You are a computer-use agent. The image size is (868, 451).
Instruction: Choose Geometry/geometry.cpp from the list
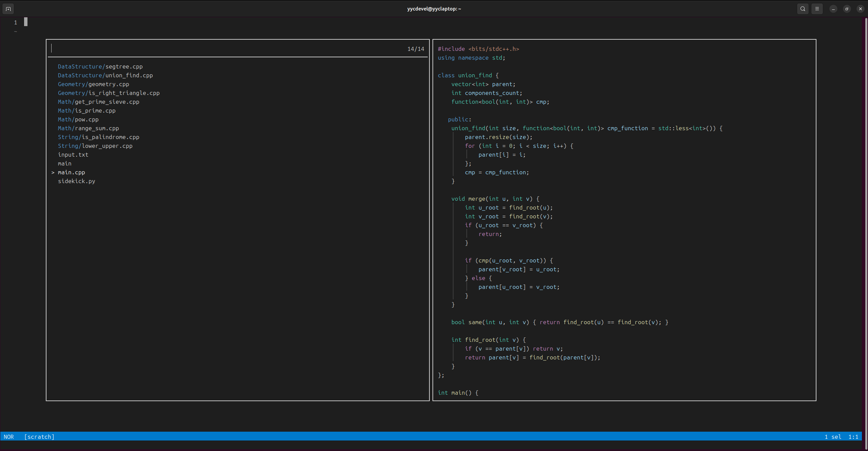(93, 84)
